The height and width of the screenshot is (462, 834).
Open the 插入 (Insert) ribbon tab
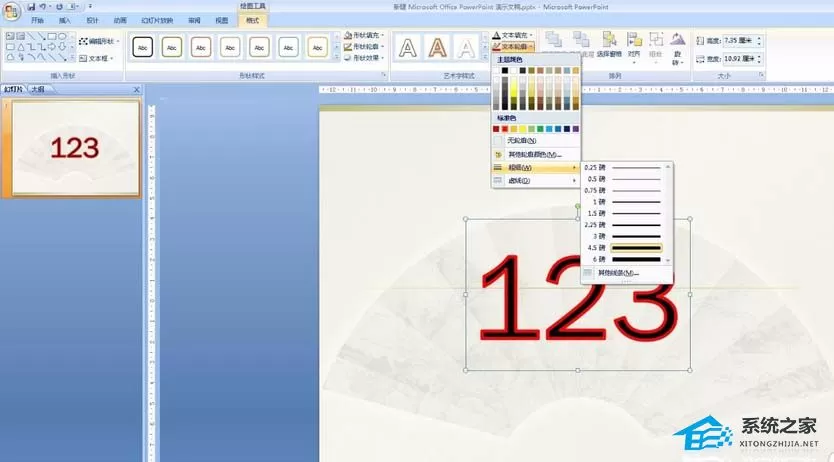coord(65,20)
